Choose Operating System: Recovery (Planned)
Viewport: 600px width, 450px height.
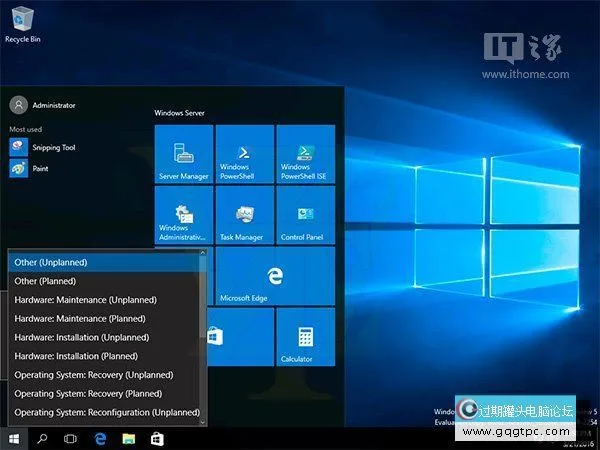click(x=102, y=393)
